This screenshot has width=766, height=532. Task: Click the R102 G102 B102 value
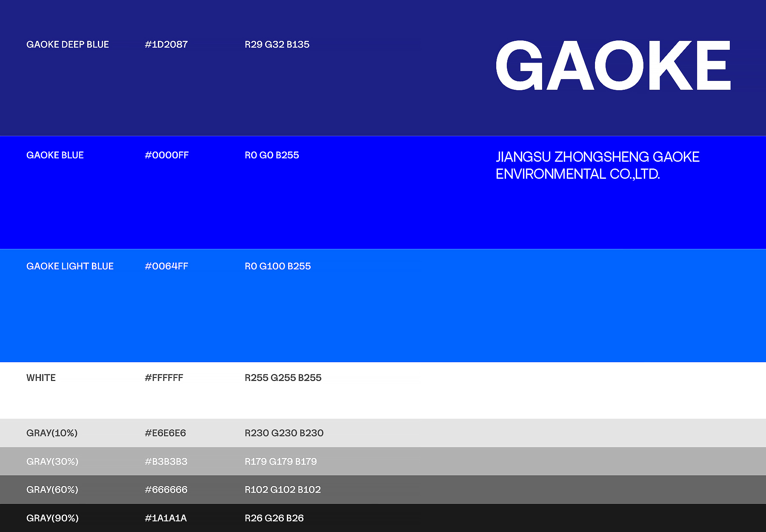pyautogui.click(x=283, y=489)
